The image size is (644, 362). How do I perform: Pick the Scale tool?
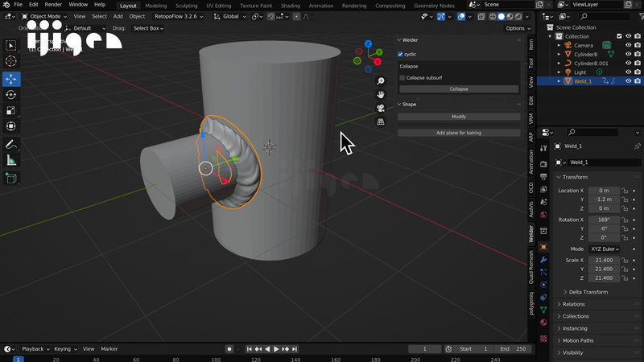(11, 110)
